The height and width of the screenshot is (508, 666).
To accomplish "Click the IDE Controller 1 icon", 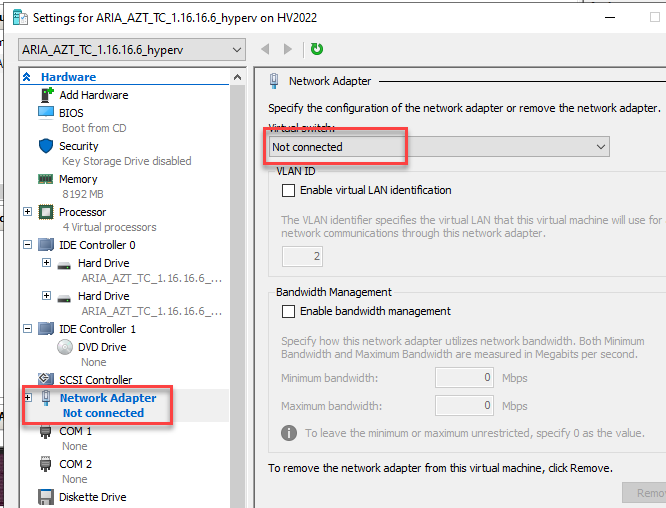I will click(46, 329).
